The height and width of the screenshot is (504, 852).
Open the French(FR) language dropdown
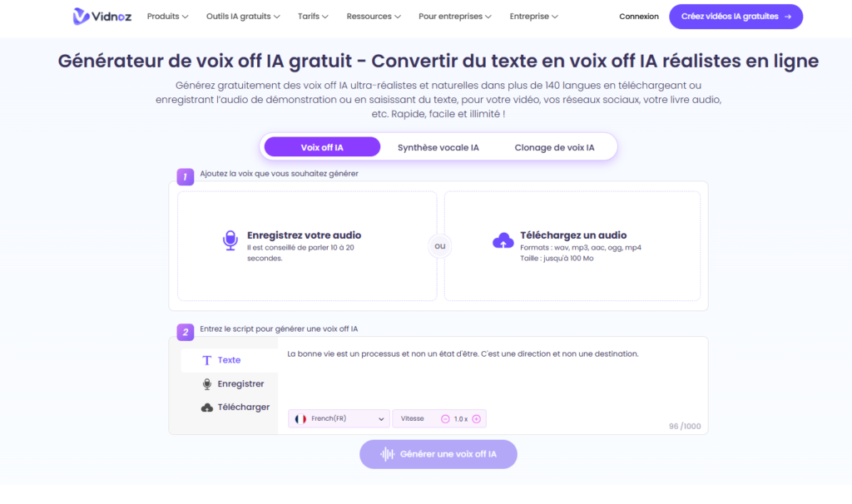point(339,419)
